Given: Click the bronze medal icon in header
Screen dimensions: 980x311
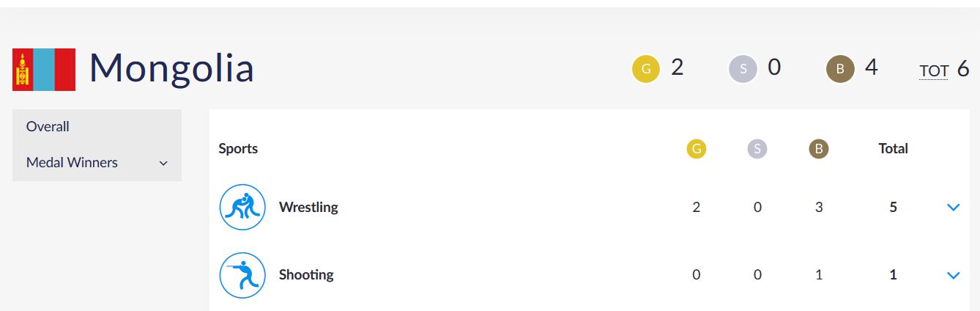Looking at the screenshot, I should tap(840, 69).
